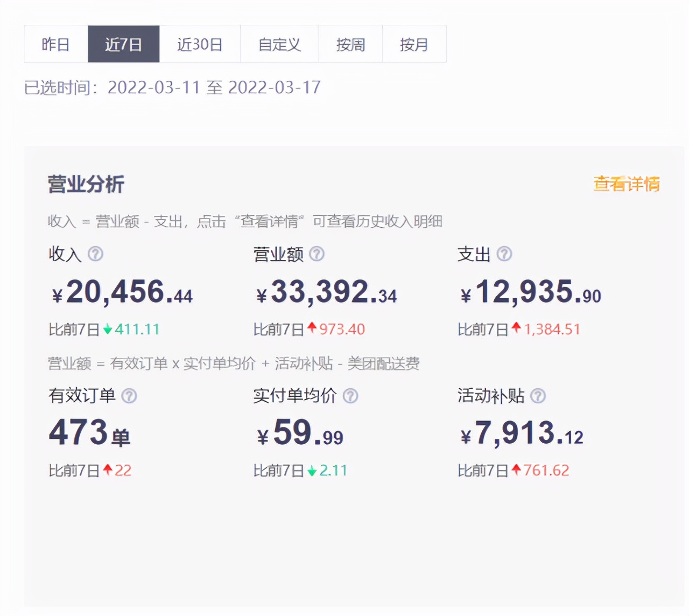Click the 有效订单 metric label
This screenshot has width=689, height=616.
tap(82, 396)
